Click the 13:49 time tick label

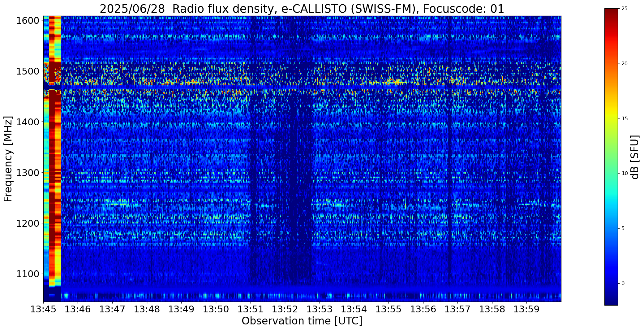(x=182, y=309)
